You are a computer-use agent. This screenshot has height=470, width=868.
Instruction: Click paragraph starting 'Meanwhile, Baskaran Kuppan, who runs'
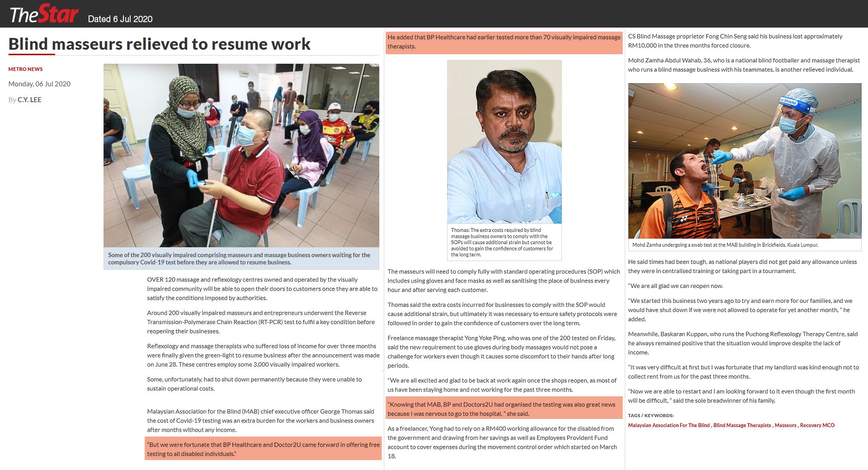[743, 343]
